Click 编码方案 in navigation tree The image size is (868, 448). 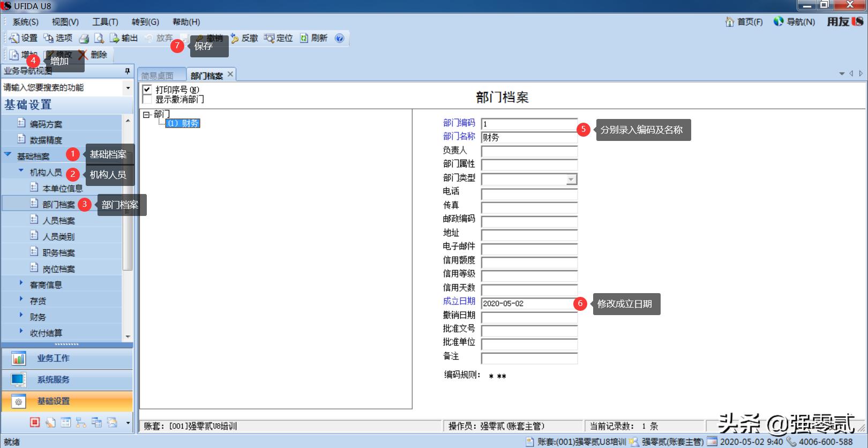pos(46,124)
